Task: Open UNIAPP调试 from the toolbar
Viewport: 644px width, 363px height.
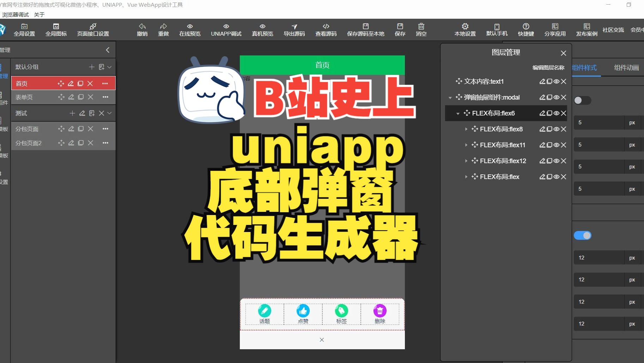Action: click(x=226, y=30)
